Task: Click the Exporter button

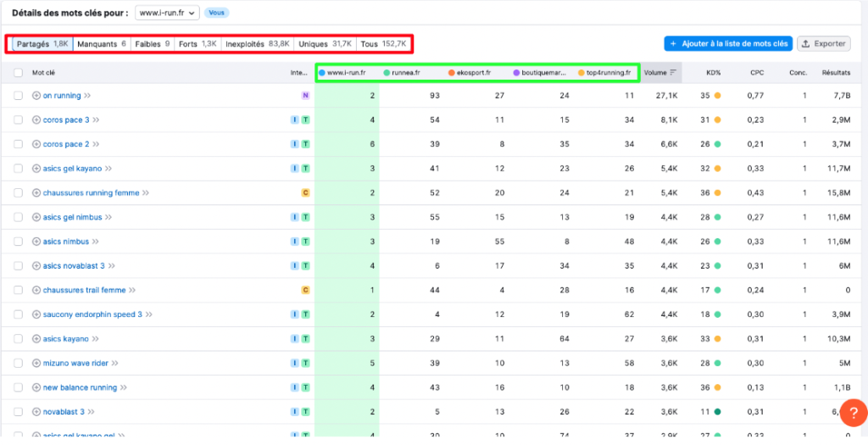Action: tap(824, 44)
